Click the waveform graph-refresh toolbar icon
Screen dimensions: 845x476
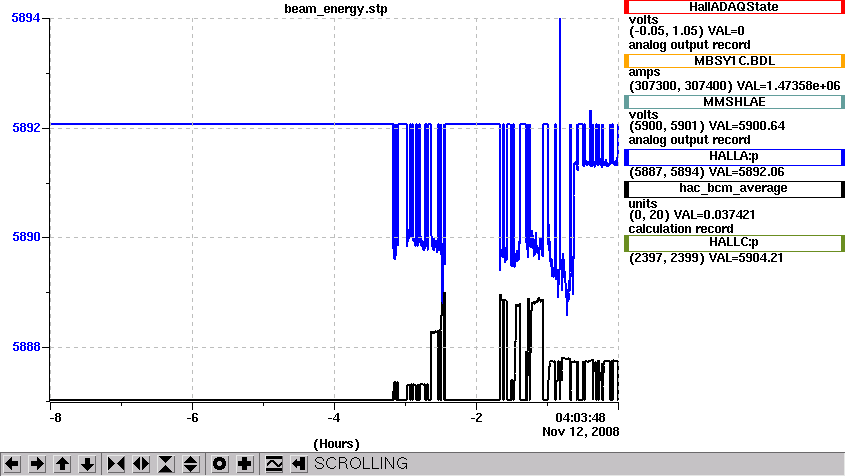coord(274,464)
